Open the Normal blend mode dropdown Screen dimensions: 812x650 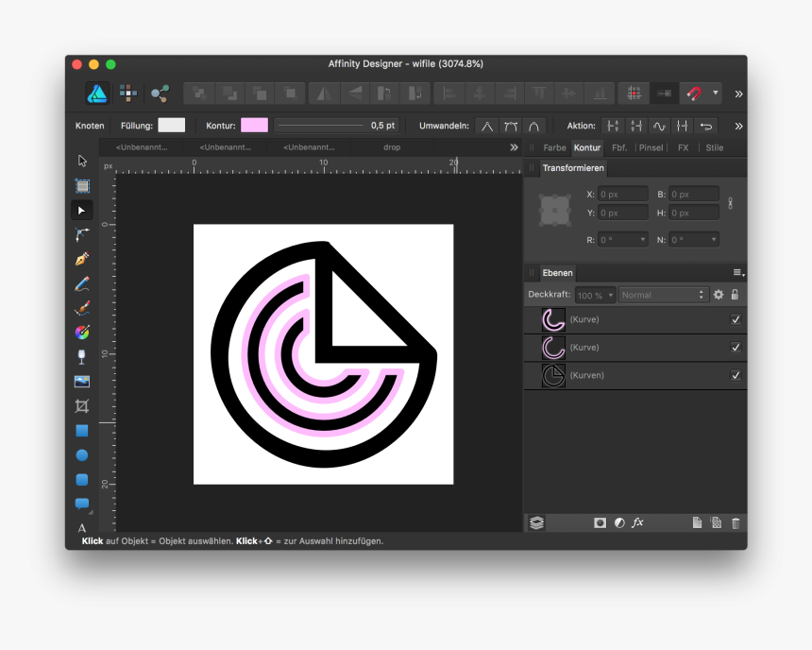click(662, 294)
